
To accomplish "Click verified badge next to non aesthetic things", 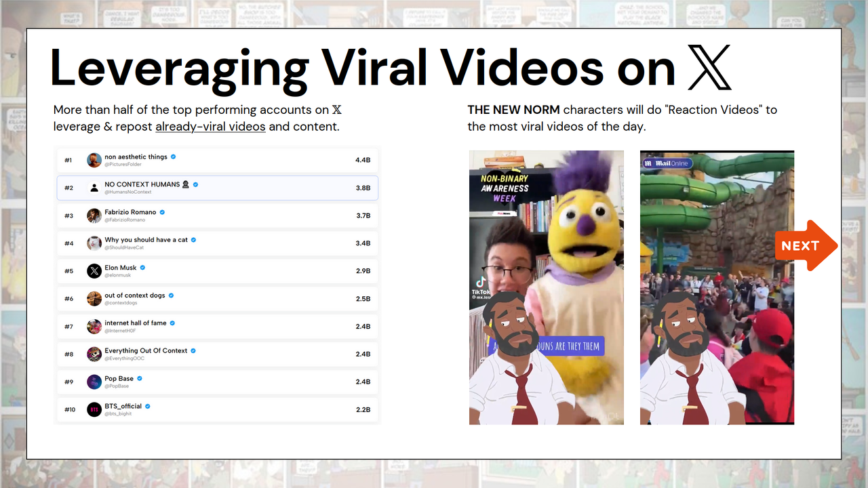I will click(x=174, y=157).
